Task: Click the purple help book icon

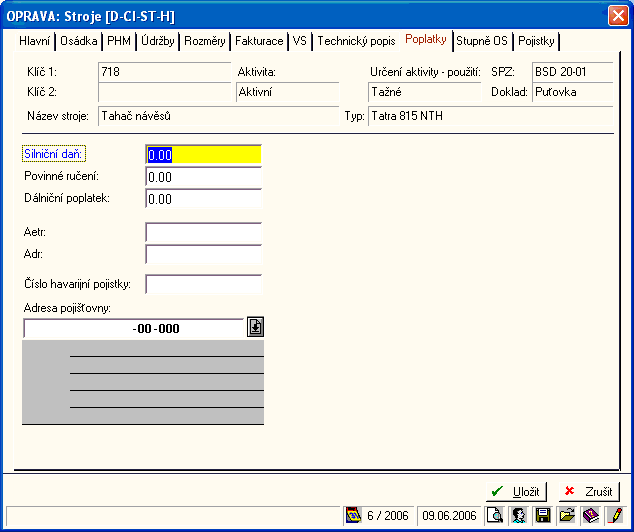Action: point(591,515)
